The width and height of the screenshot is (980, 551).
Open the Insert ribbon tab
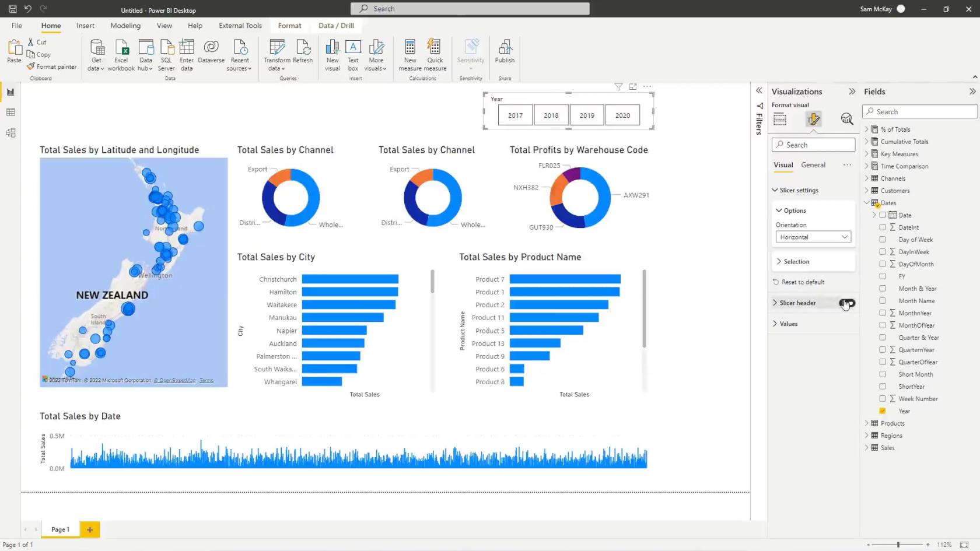(85, 26)
